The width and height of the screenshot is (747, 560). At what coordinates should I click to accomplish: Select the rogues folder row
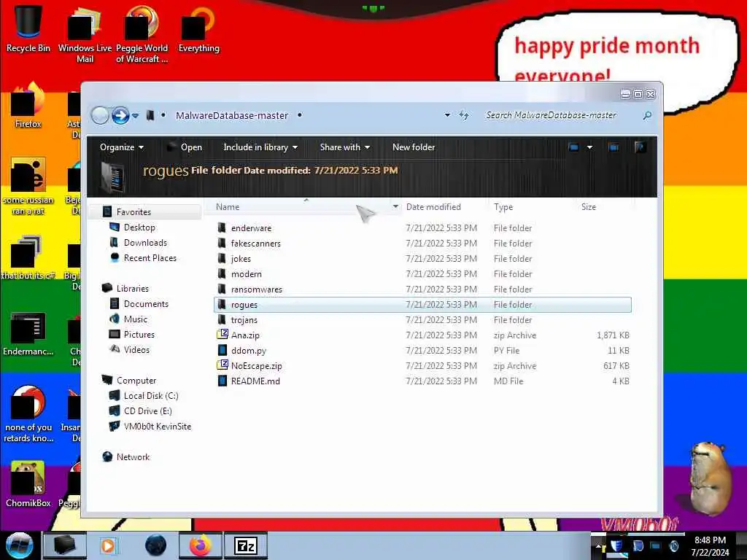coord(422,305)
